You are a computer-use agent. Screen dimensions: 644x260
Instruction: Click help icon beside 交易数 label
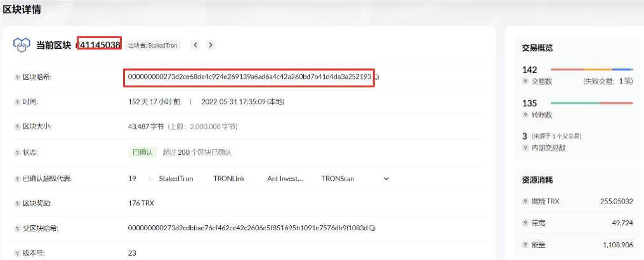(525, 81)
